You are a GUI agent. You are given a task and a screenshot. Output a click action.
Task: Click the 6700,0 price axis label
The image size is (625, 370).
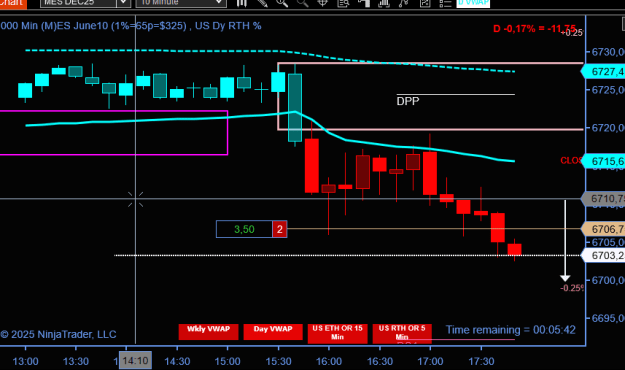(608, 281)
